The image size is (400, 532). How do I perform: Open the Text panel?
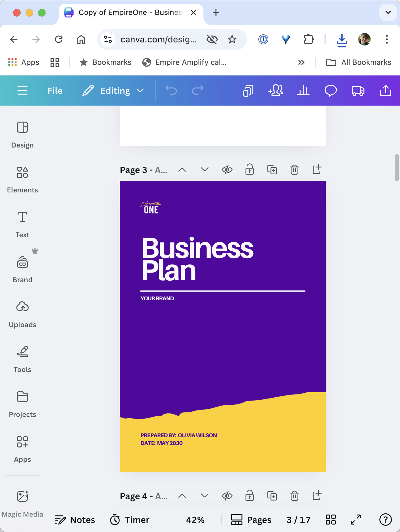[22, 225]
